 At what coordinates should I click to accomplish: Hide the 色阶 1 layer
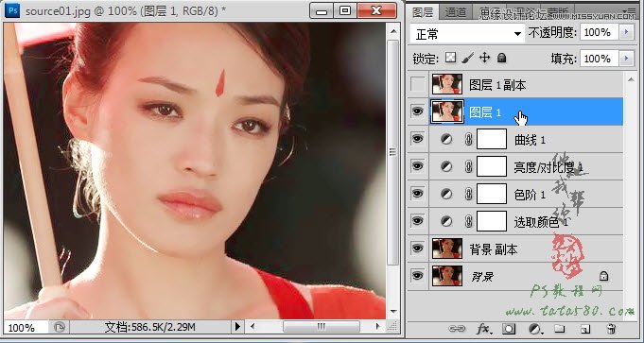(418, 193)
